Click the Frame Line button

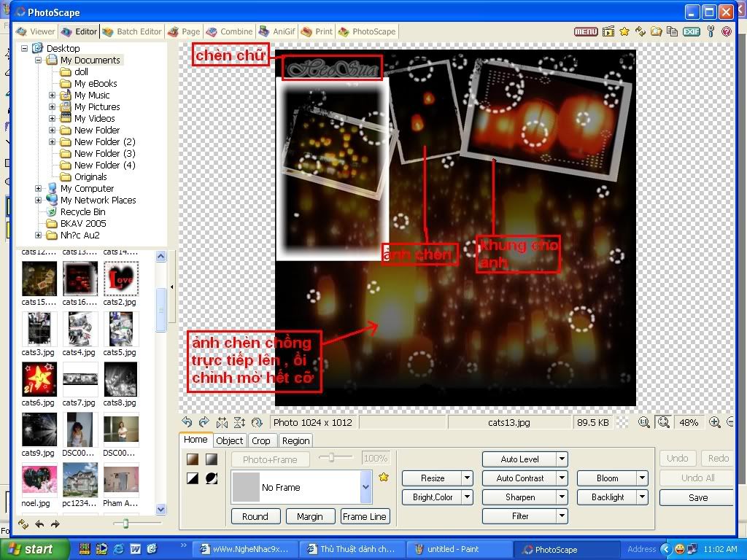(x=365, y=516)
